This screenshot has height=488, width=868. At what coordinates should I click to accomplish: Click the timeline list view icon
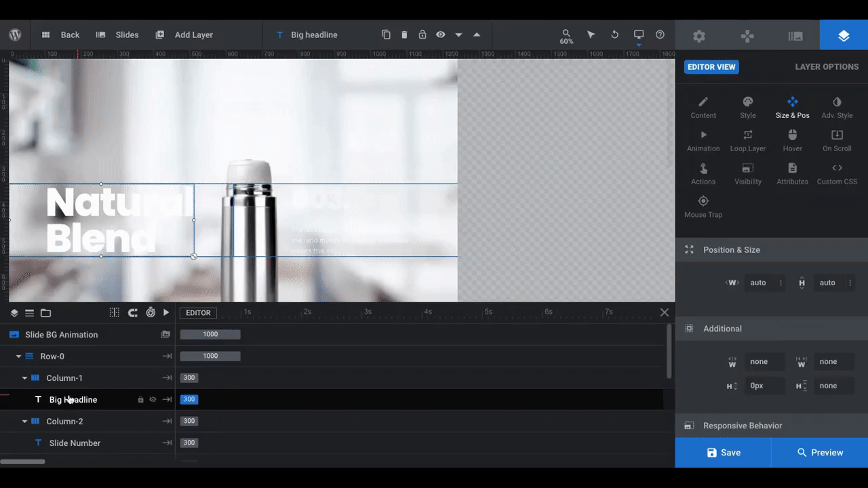(29, 312)
